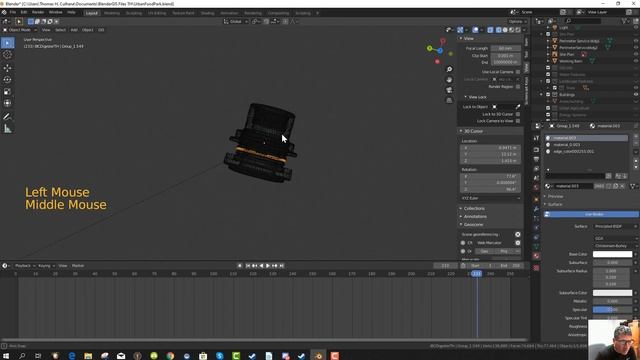Enable Render Region checkbox
Image resolution: width=640 pixels, height=360 pixels.
click(x=518, y=87)
